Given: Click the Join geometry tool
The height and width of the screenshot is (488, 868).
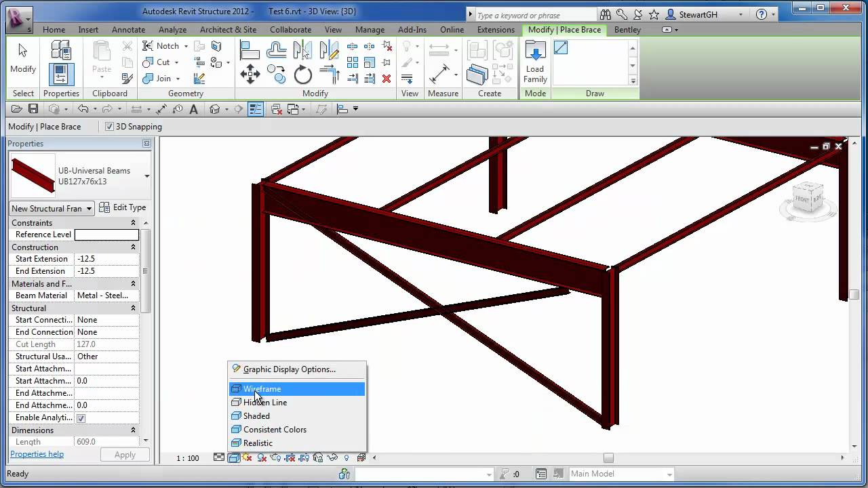Looking at the screenshot, I should tap(159, 79).
